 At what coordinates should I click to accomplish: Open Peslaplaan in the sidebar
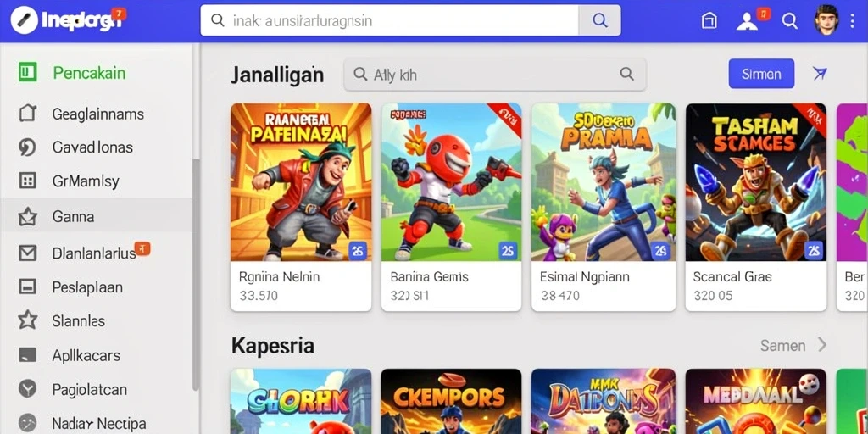pos(97,287)
